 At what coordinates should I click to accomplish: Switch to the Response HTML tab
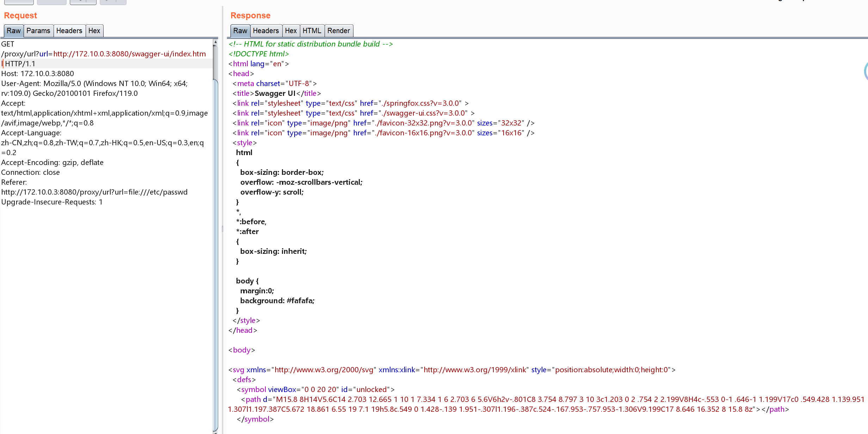coord(312,31)
